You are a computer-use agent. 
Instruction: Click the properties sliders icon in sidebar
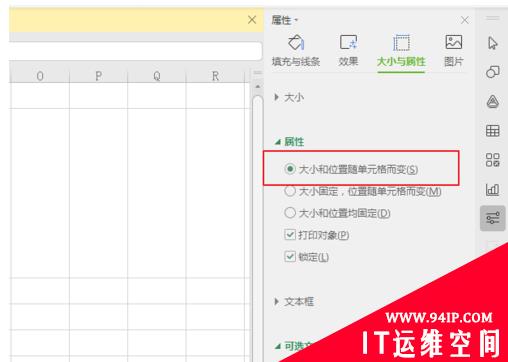[493, 218]
